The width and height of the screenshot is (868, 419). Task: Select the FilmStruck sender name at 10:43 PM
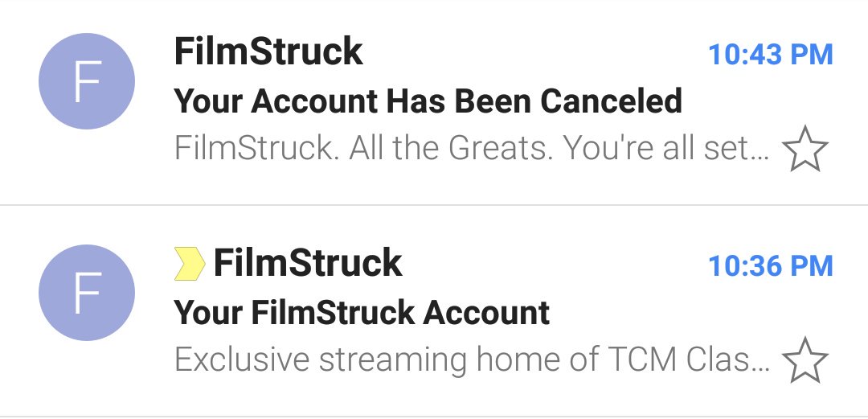[268, 51]
